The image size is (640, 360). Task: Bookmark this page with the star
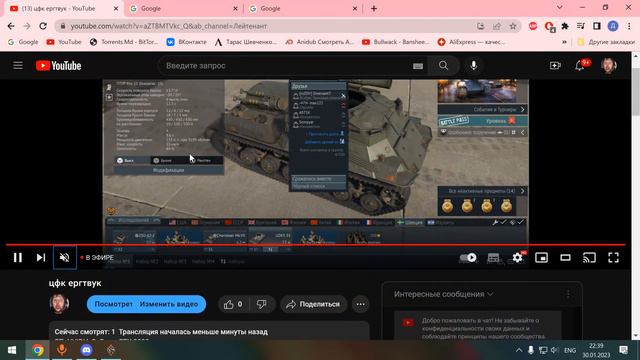(x=513, y=26)
